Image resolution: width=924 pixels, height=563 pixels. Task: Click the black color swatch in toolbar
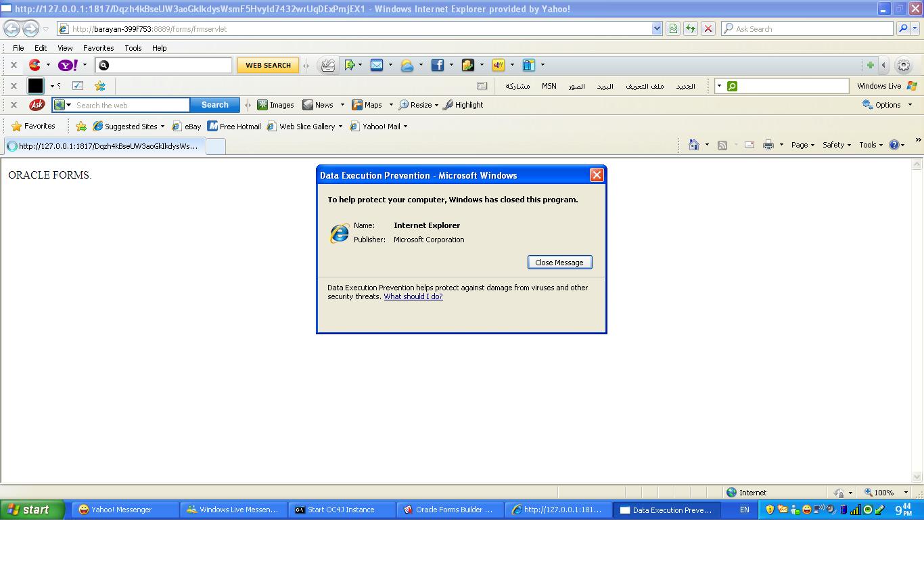36,86
